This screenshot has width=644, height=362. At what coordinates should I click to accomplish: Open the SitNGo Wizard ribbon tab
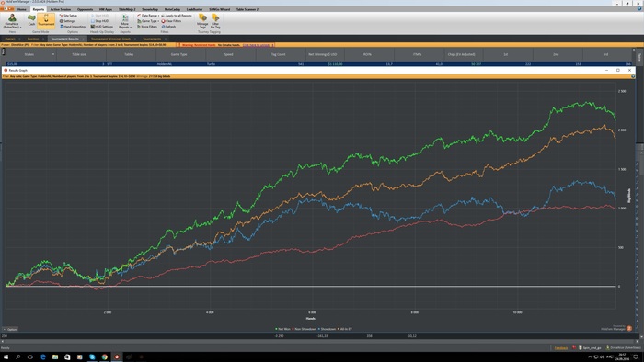(x=219, y=9)
